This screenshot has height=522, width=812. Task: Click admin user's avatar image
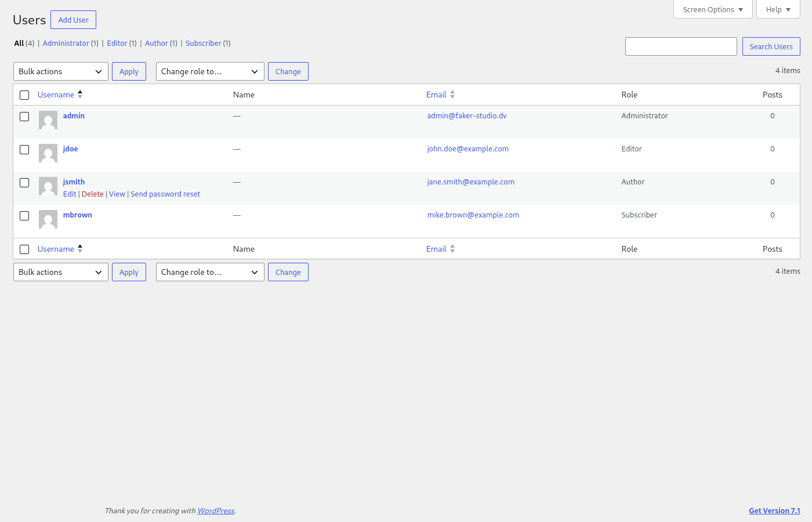coord(48,120)
